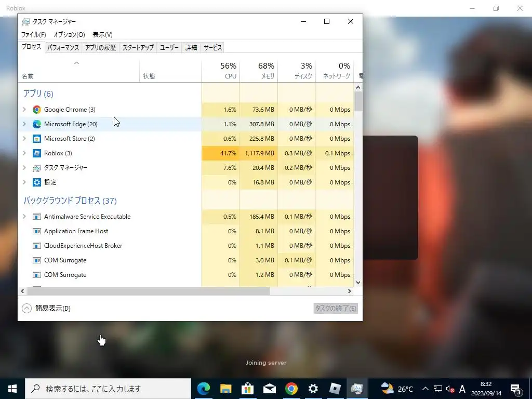
Task: Open the ファイル(F) menu
Action: tap(34, 35)
